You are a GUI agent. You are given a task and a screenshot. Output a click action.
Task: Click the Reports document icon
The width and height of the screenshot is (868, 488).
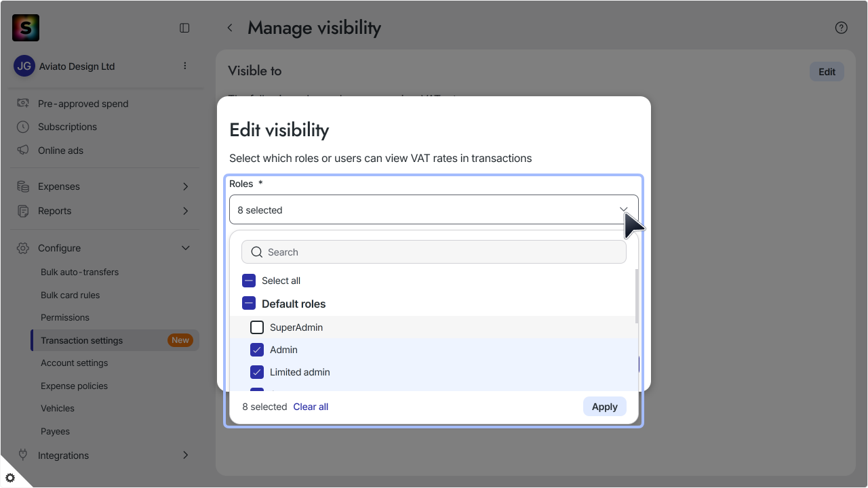[23, 211]
